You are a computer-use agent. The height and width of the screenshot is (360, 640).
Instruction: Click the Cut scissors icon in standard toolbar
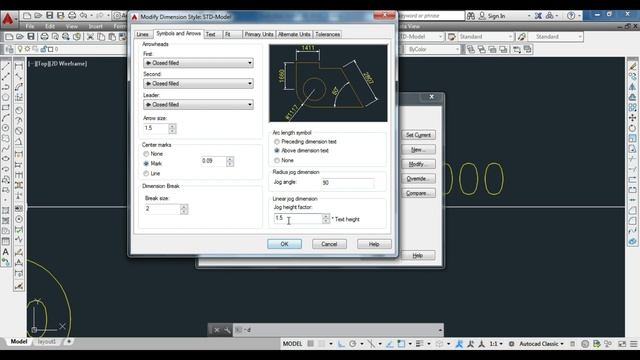point(90,37)
